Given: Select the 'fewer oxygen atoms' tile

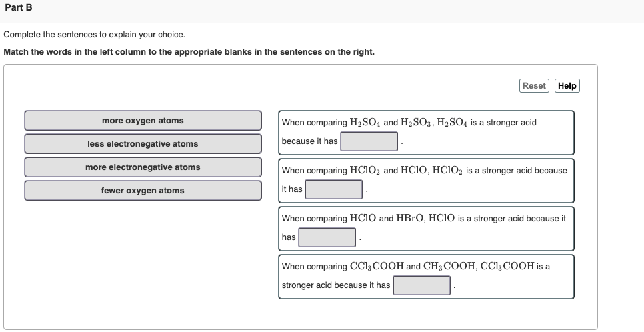Looking at the screenshot, I should pyautogui.click(x=143, y=191).
